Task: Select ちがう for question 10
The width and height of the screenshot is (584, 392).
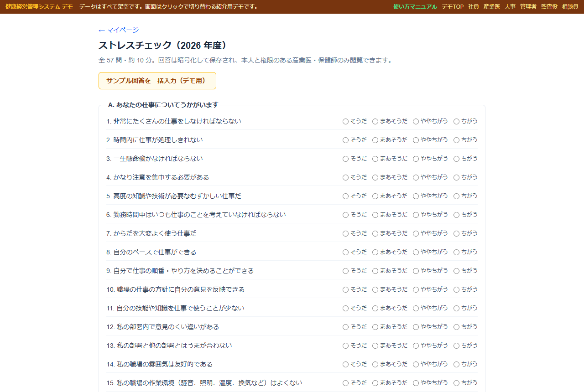Action: tap(456, 289)
